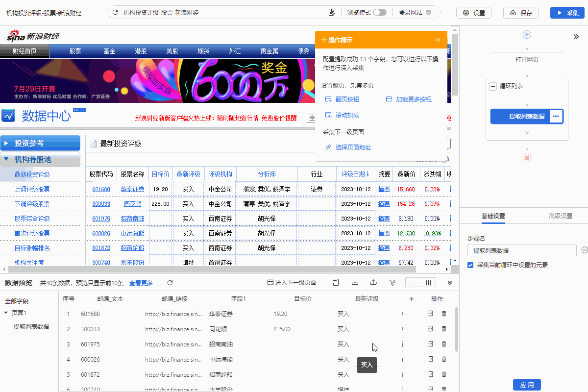Open the 基础设置 tab
The image size is (588, 392).
click(493, 216)
